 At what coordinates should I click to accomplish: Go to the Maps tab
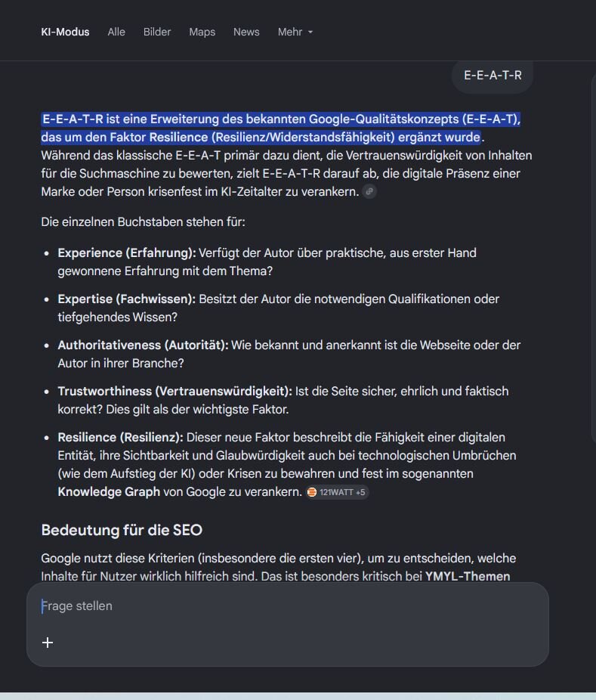point(202,33)
